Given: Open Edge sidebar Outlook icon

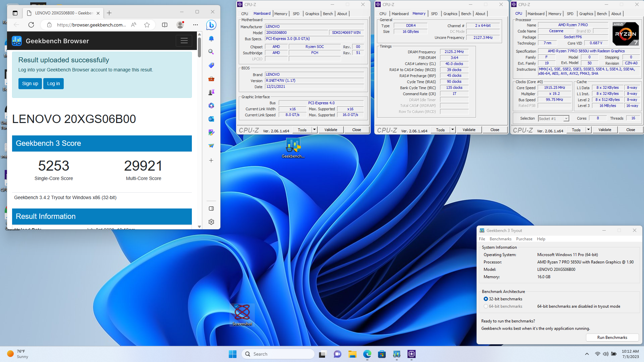Looking at the screenshot, I should (x=211, y=119).
